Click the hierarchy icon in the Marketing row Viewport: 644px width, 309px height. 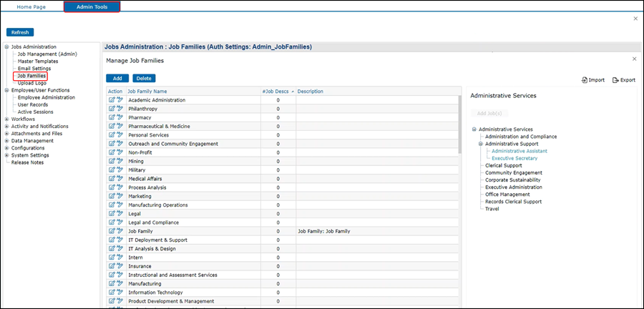[119, 196]
